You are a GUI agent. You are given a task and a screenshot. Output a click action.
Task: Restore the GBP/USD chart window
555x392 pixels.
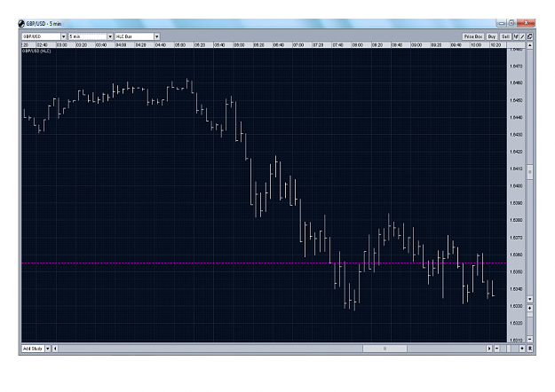pos(511,23)
